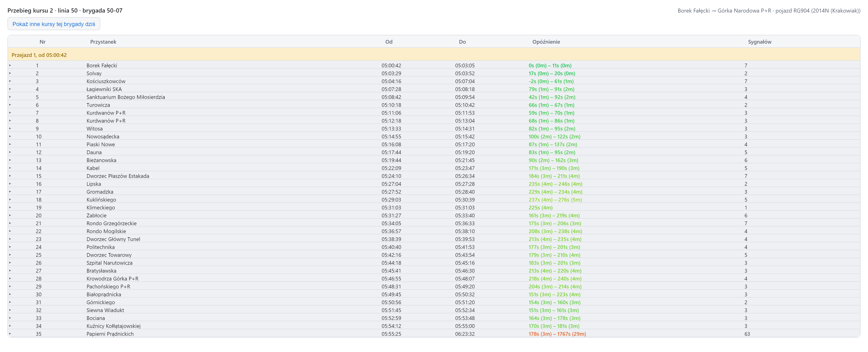Expand row 3 Kościuszkowców triangle
868x352 pixels.
[10, 81]
